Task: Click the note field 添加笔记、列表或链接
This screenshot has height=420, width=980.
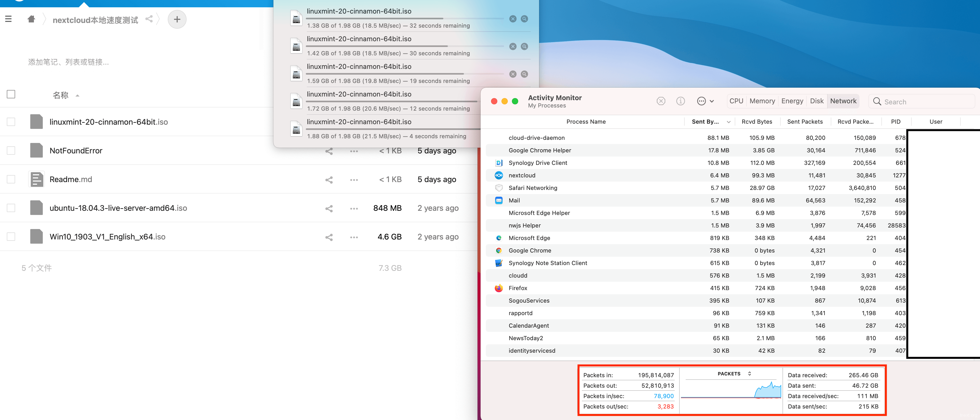Action: pyautogui.click(x=68, y=62)
